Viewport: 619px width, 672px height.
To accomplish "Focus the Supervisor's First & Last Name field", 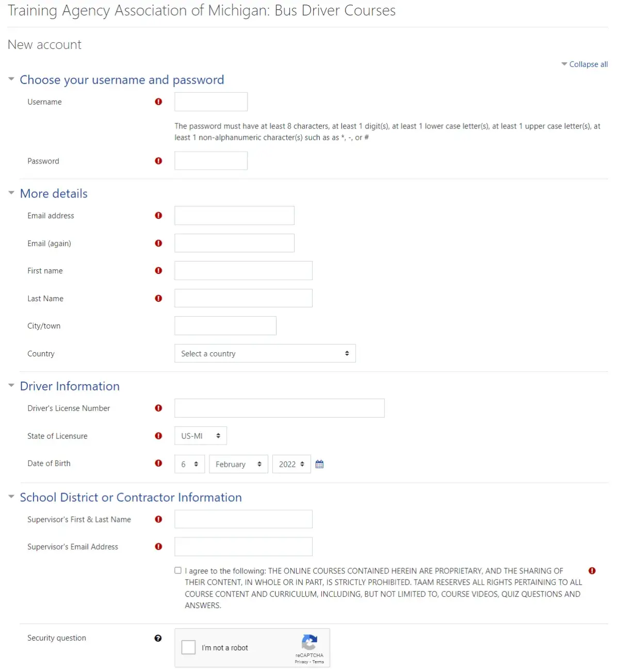I will point(243,519).
